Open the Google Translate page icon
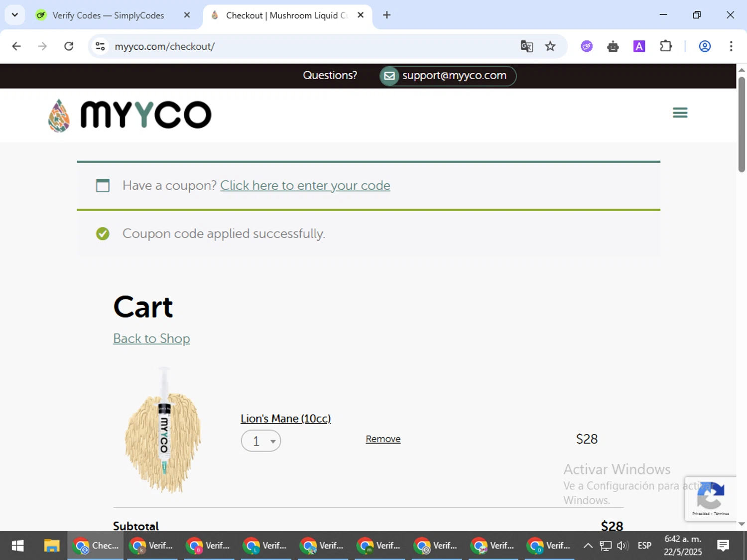Image resolution: width=747 pixels, height=560 pixels. click(526, 46)
